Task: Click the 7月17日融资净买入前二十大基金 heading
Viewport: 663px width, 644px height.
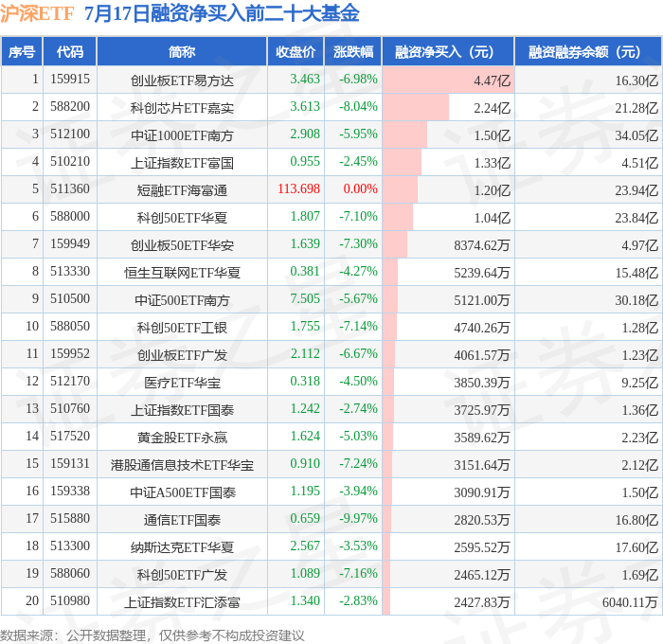Action: [x=222, y=13]
